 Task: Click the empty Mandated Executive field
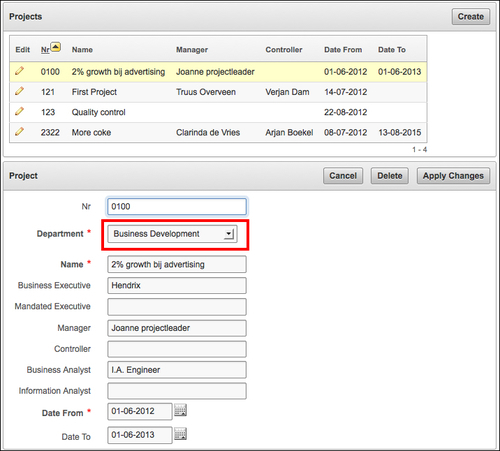pos(177,307)
